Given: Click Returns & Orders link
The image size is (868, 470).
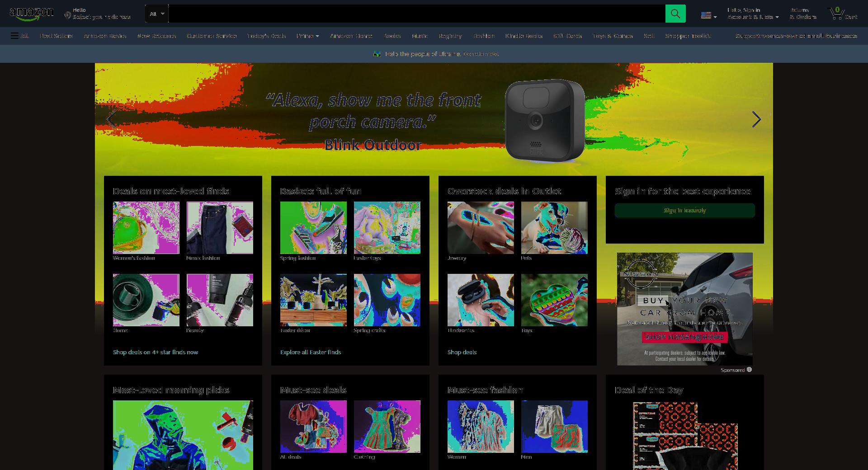Looking at the screenshot, I should [x=803, y=14].
